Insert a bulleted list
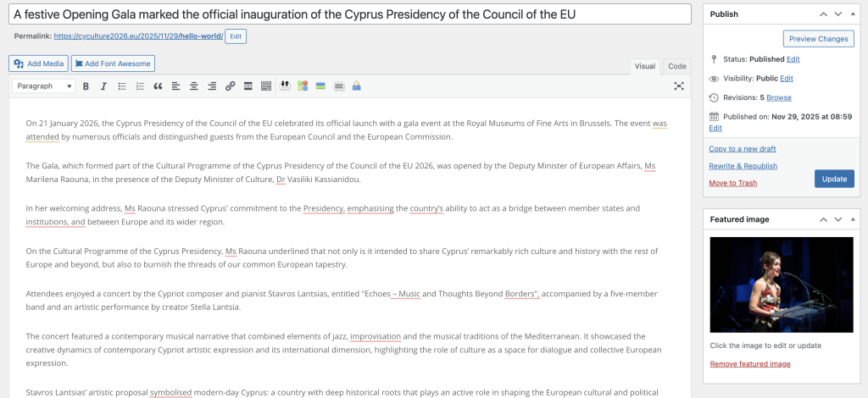The height and width of the screenshot is (398, 868). coord(121,86)
